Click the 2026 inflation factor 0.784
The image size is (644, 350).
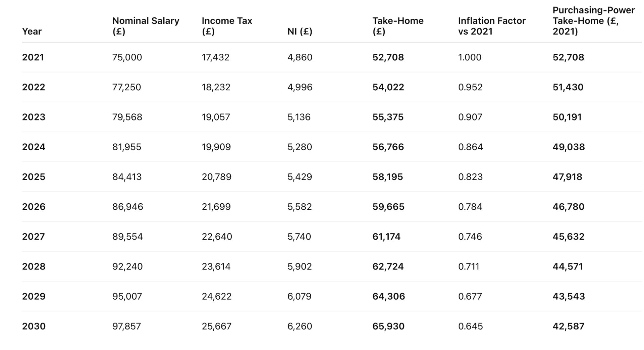coord(470,207)
